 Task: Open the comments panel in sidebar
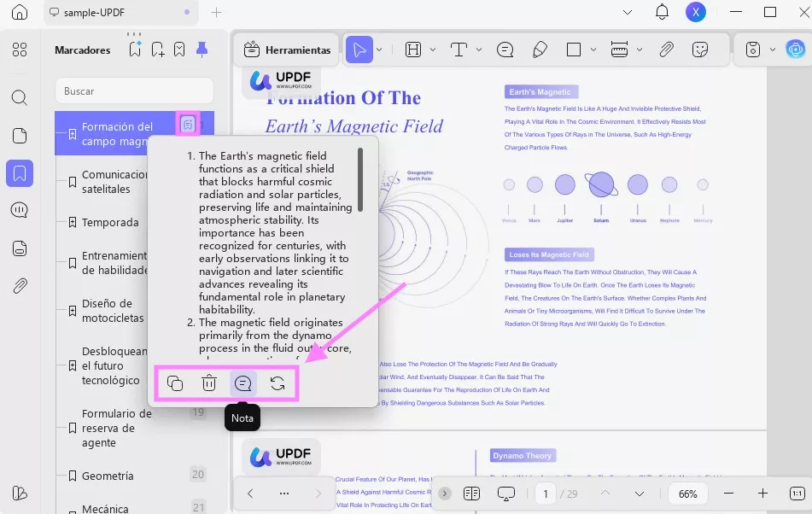click(x=20, y=210)
